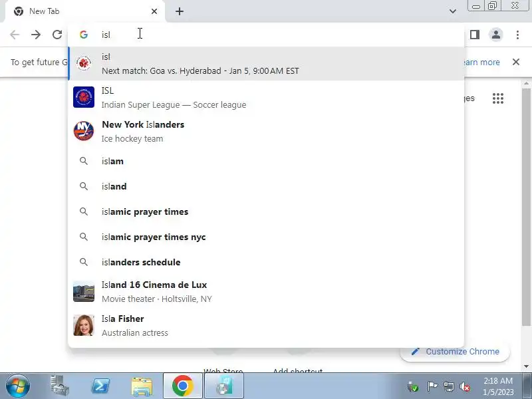This screenshot has height=399, width=532.
Task: Choose islamic prayer times suggestion
Action: (266, 211)
